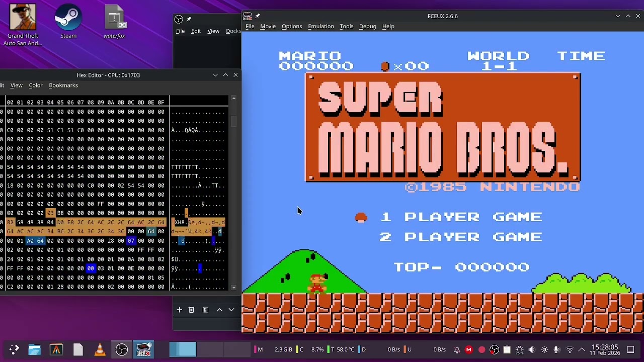Open the FCEUX Help menu

tap(388, 26)
